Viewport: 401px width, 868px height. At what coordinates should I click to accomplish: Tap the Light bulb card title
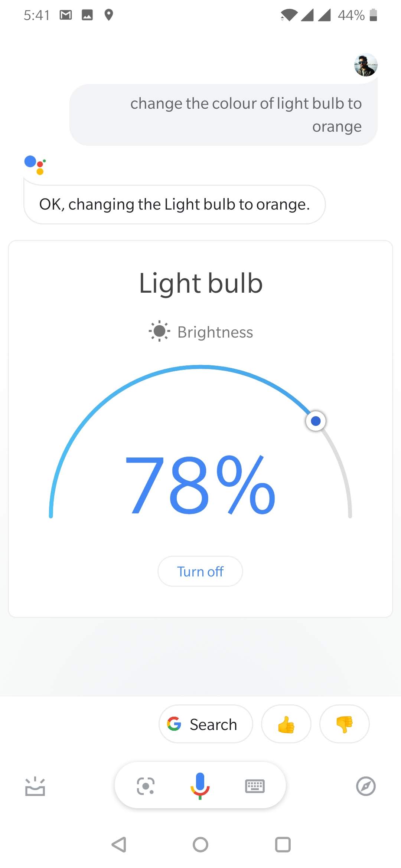200,283
